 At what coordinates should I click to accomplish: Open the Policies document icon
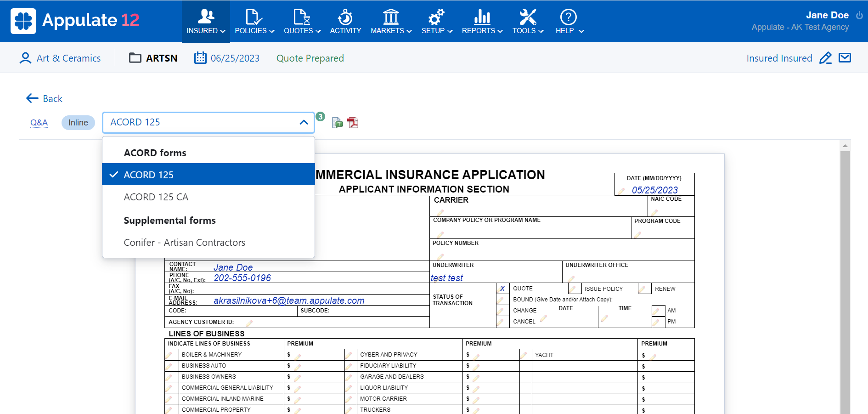point(254,17)
